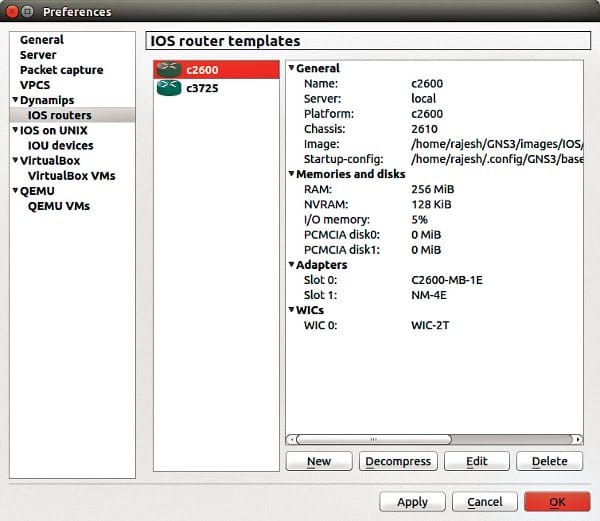Click the QEMU section label

tap(37, 191)
